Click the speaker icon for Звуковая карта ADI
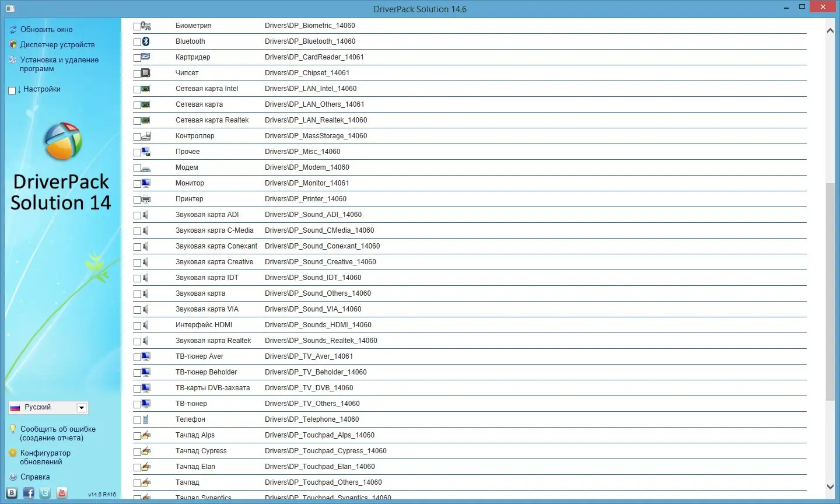 pos(146,215)
